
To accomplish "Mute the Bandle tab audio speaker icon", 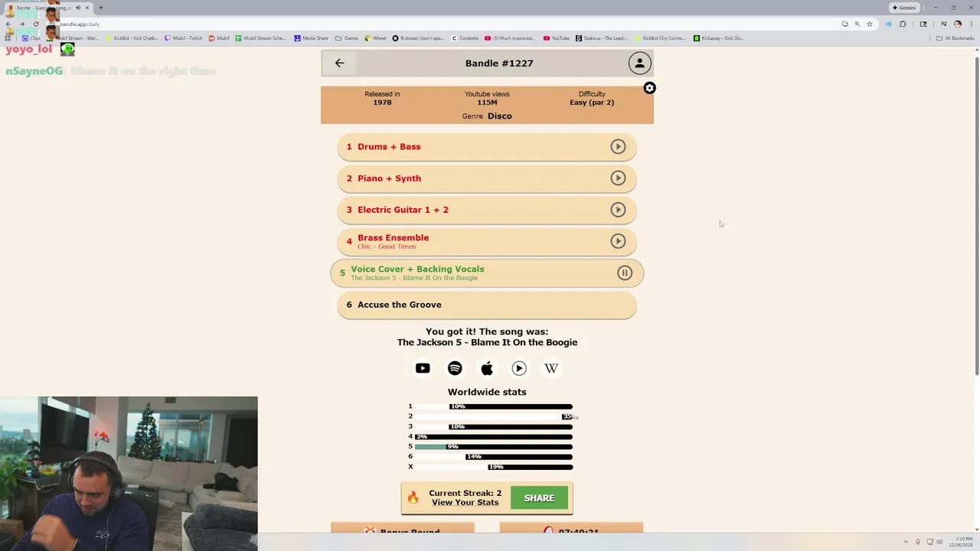I will (77, 8).
